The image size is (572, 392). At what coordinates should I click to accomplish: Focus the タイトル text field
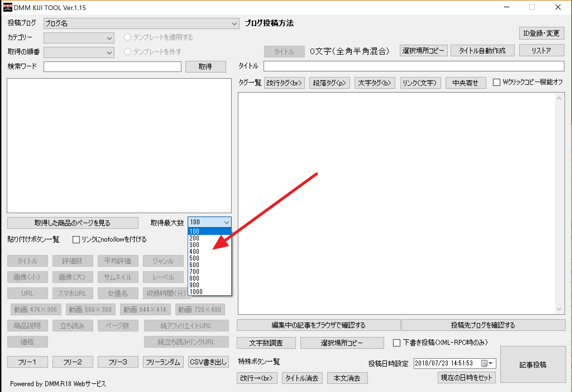coord(414,66)
